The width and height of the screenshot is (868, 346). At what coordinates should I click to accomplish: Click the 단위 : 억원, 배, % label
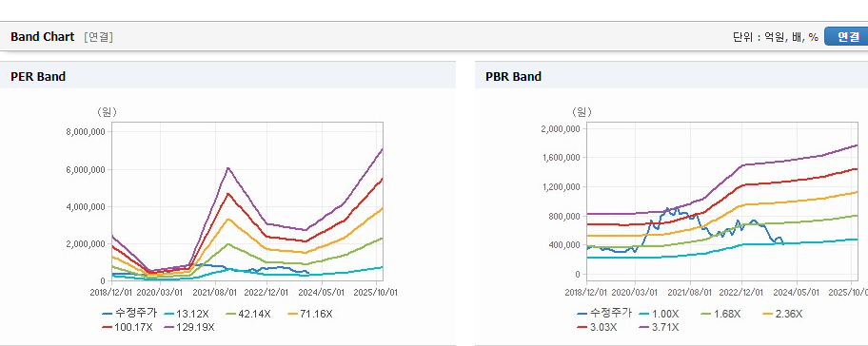(x=775, y=37)
